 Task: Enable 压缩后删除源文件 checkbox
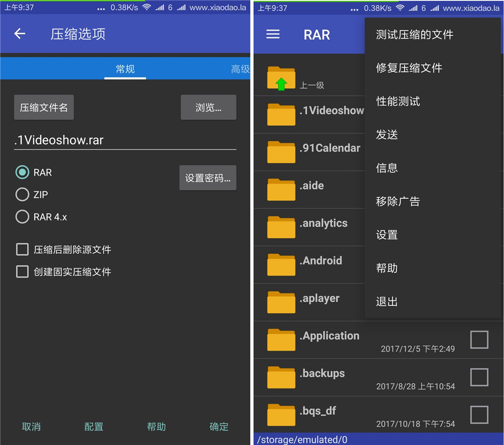click(22, 249)
